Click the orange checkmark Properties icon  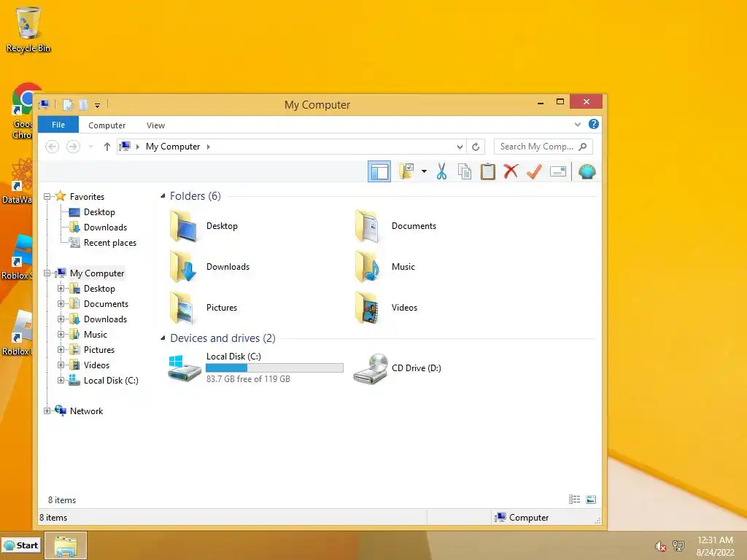click(534, 171)
